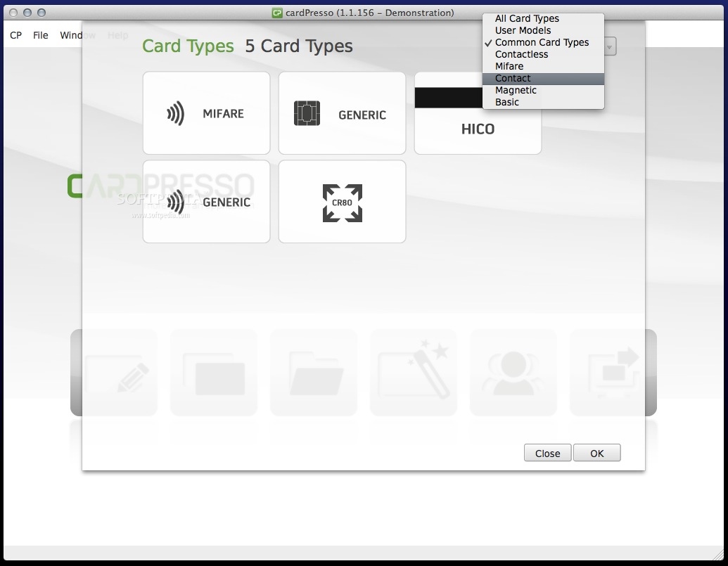Viewport: 728px width, 566px height.
Task: Choose the highlighted Contact option
Action: pyautogui.click(x=543, y=79)
